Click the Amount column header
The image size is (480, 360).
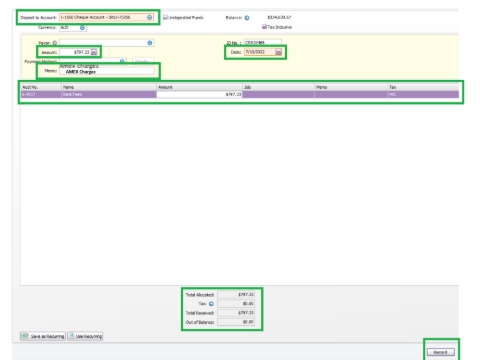199,87
